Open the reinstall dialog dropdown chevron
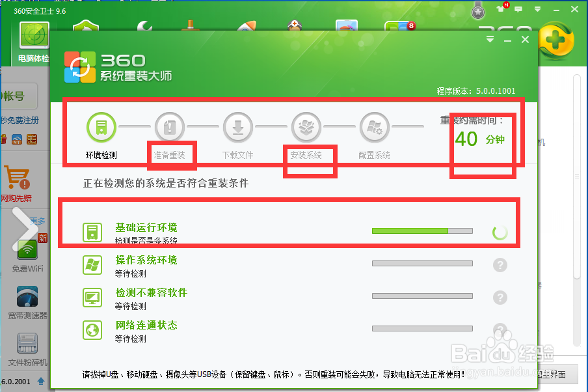Screen dimensions: 588x392 [x=488, y=39]
